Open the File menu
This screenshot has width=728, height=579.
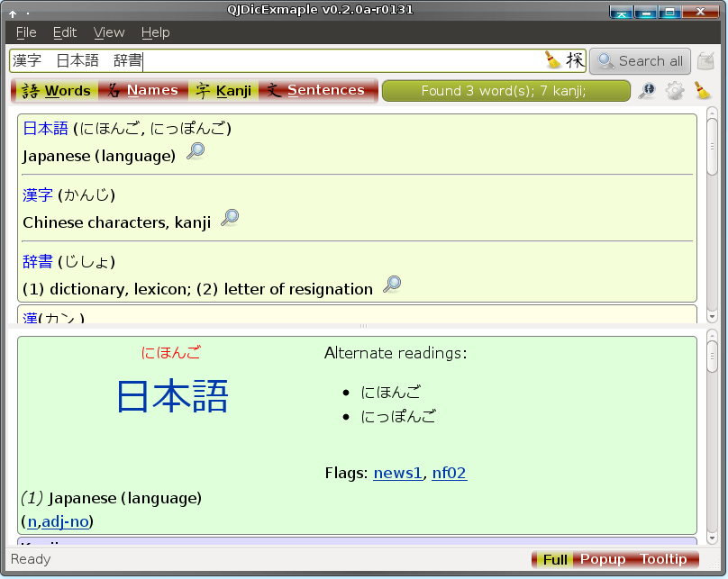[26, 32]
